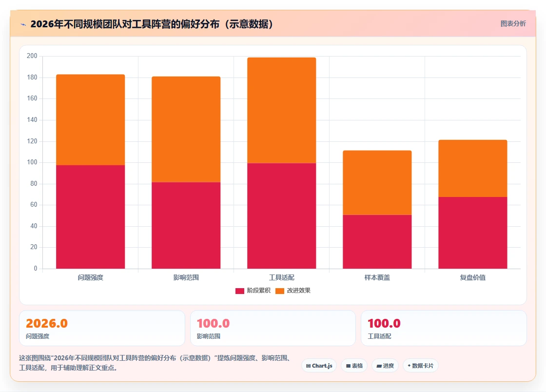Click the red 阶段累积 bar for 问题强度
The height and width of the screenshot is (392, 546).
point(91,217)
